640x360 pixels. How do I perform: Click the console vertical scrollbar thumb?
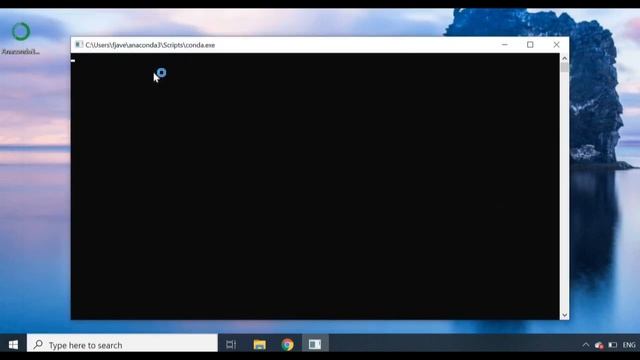(x=564, y=67)
